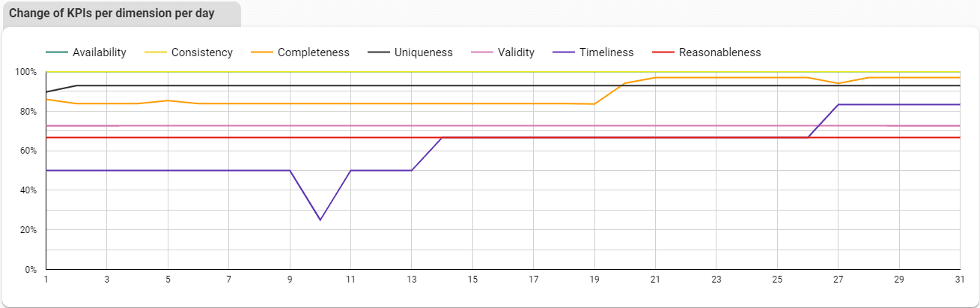Viewport: 980px width, 308px height.
Task: Click the Timeliness jump at day 27
Action: pos(839,104)
